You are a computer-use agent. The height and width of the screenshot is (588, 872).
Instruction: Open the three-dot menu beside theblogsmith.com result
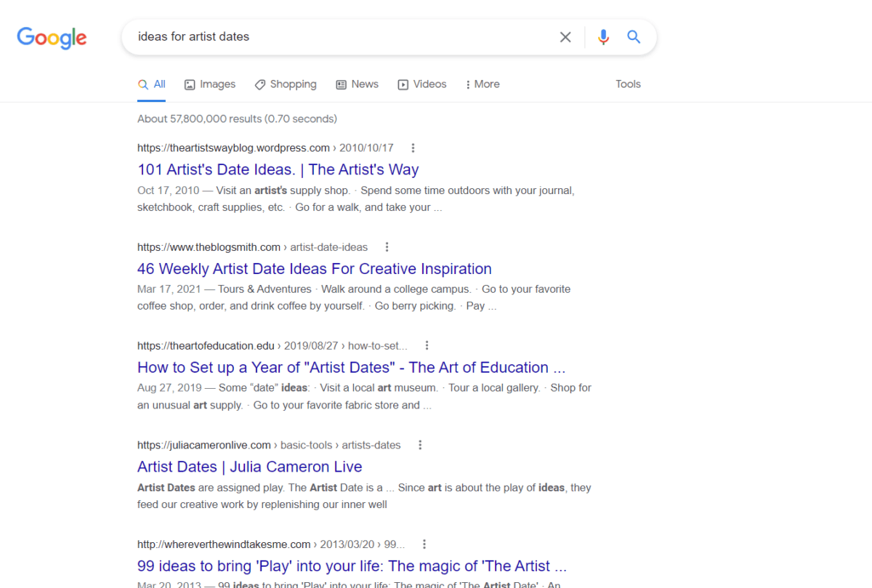coord(387,246)
